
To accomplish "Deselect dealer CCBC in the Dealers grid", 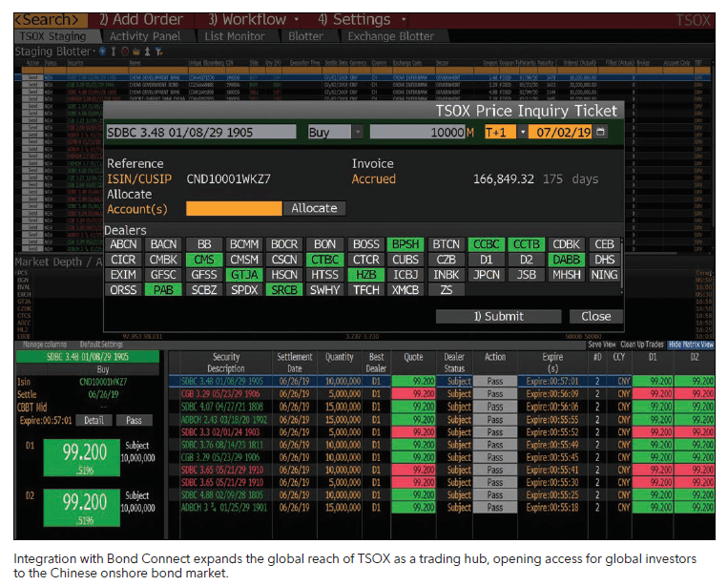I will (486, 244).
